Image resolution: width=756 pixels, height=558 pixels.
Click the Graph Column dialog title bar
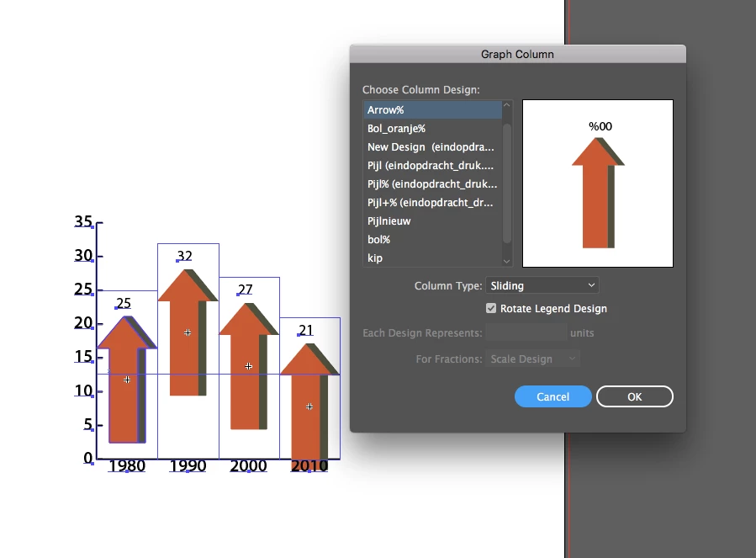click(x=518, y=54)
